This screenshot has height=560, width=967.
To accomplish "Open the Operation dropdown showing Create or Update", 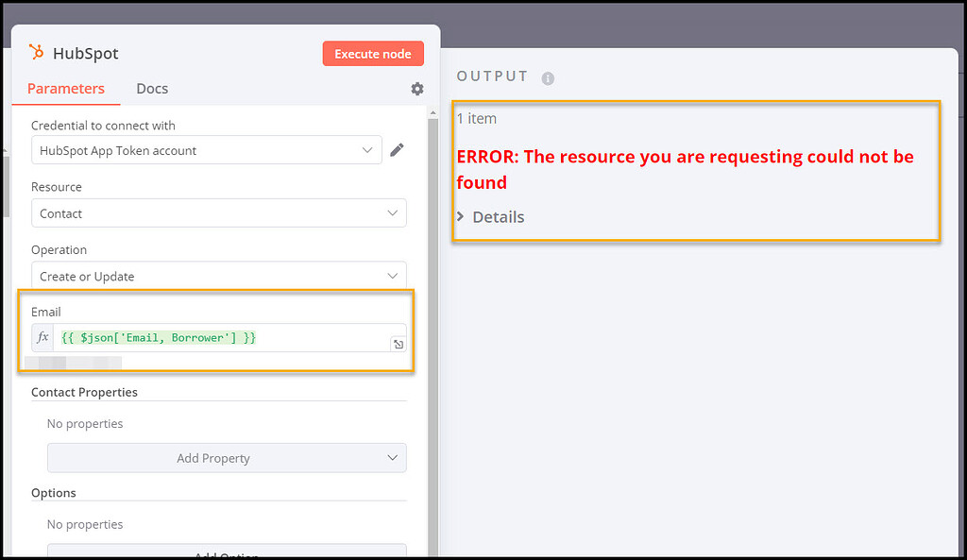I will click(x=219, y=275).
